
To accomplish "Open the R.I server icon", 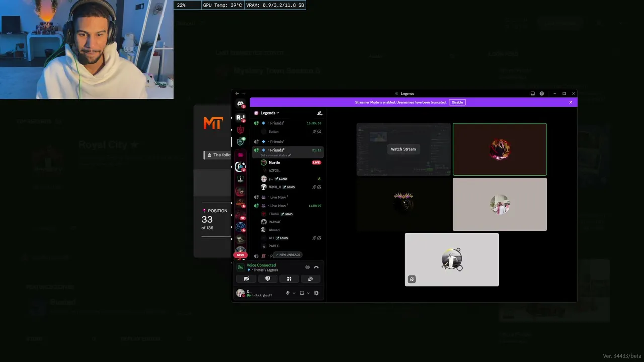I will click(240, 117).
